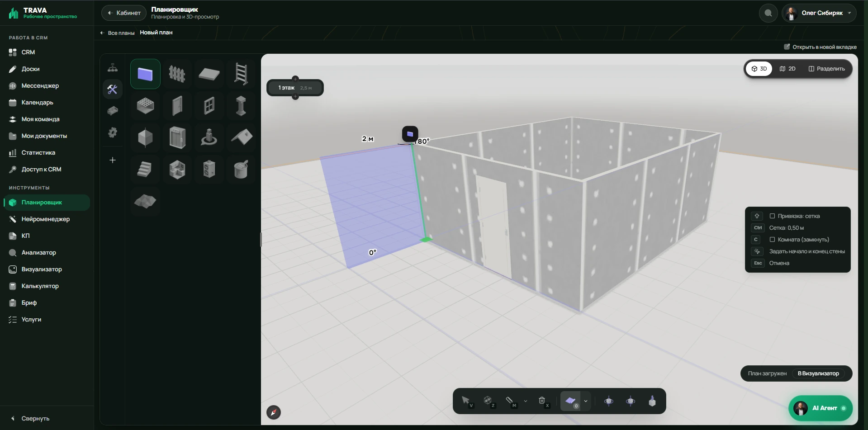Screen dimensions: 868x430
Task: Open the structure hierarchy tab icon
Action: (x=113, y=68)
